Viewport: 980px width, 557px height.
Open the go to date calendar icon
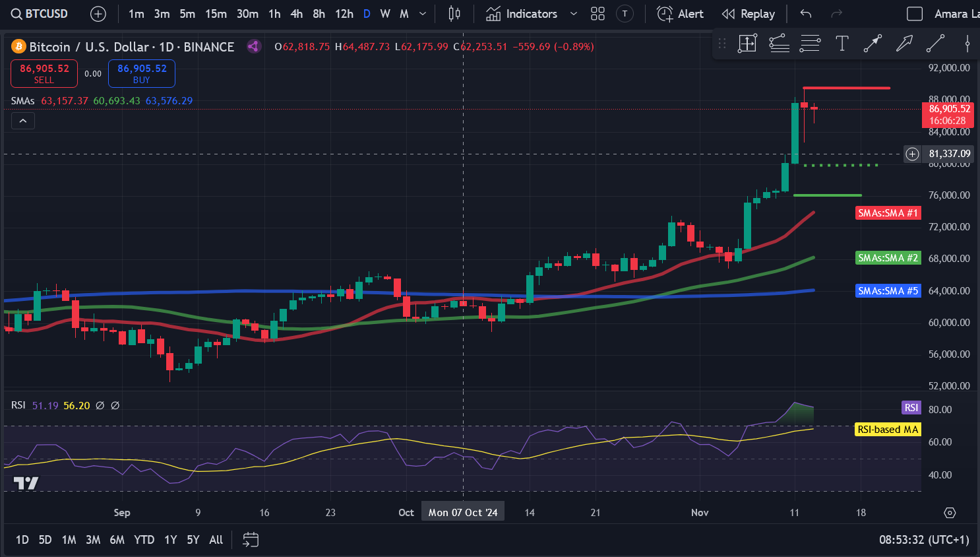tap(251, 540)
